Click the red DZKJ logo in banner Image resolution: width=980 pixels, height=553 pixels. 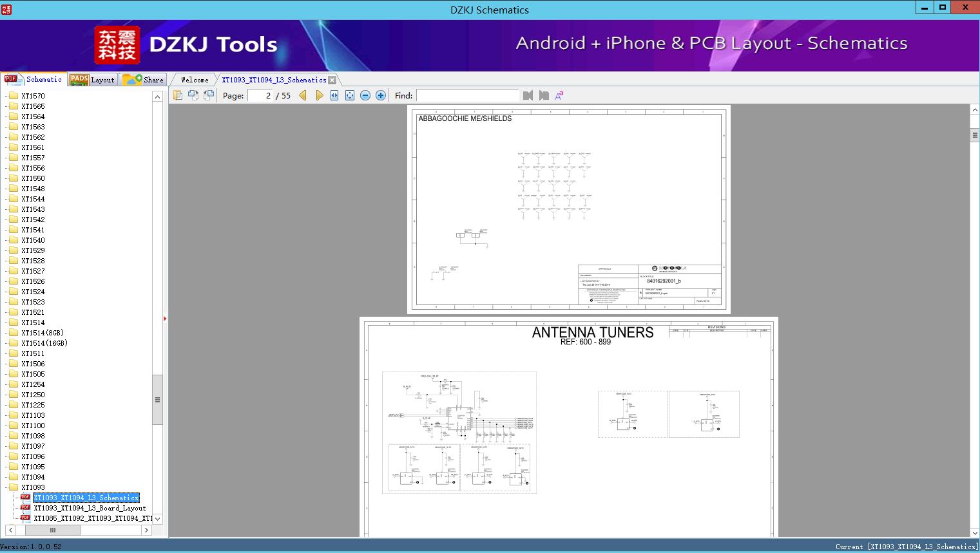pos(117,45)
